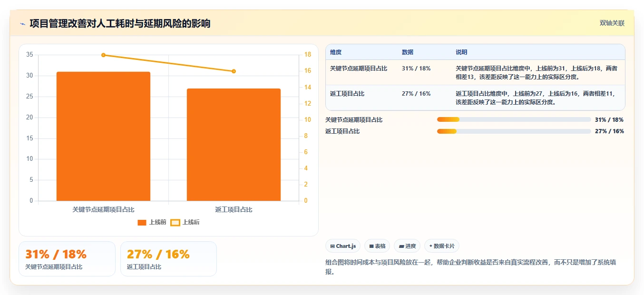Click the 返工项目占比 orange bar

click(234, 145)
